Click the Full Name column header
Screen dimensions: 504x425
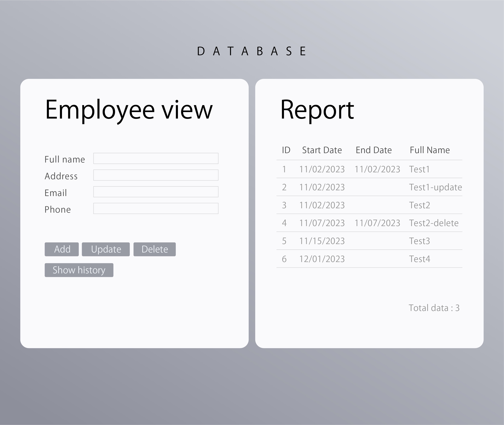pyautogui.click(x=430, y=150)
